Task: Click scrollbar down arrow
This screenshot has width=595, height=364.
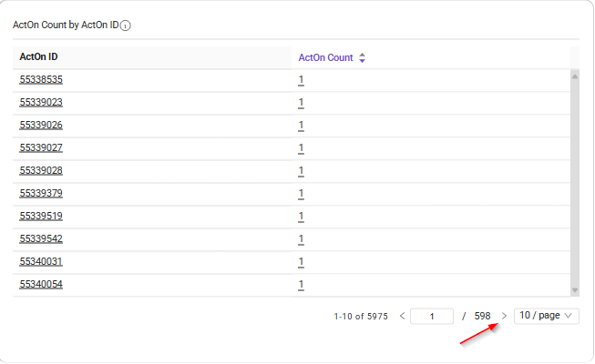Action: 574,289
